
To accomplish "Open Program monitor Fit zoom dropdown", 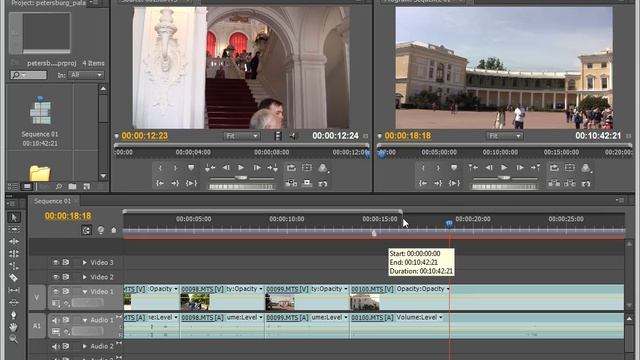I will (x=504, y=136).
